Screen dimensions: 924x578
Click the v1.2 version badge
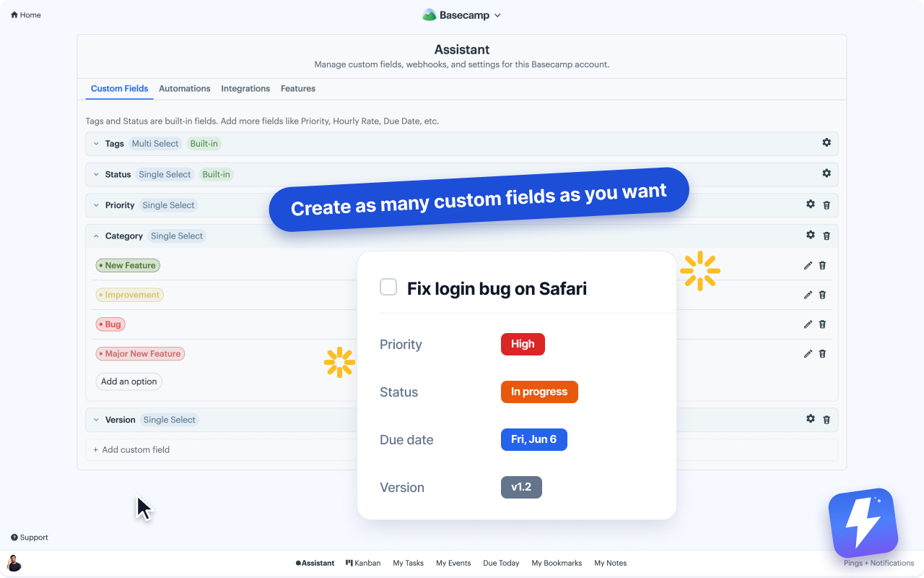coord(521,487)
